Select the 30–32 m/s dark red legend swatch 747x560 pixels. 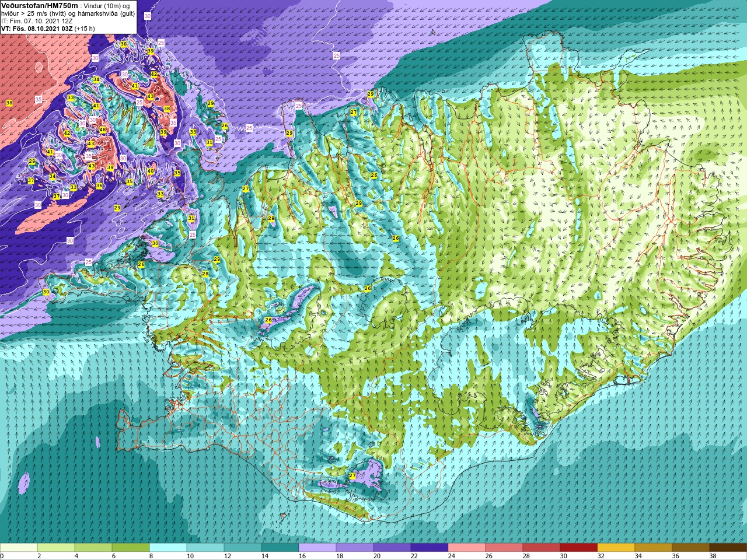point(579,548)
